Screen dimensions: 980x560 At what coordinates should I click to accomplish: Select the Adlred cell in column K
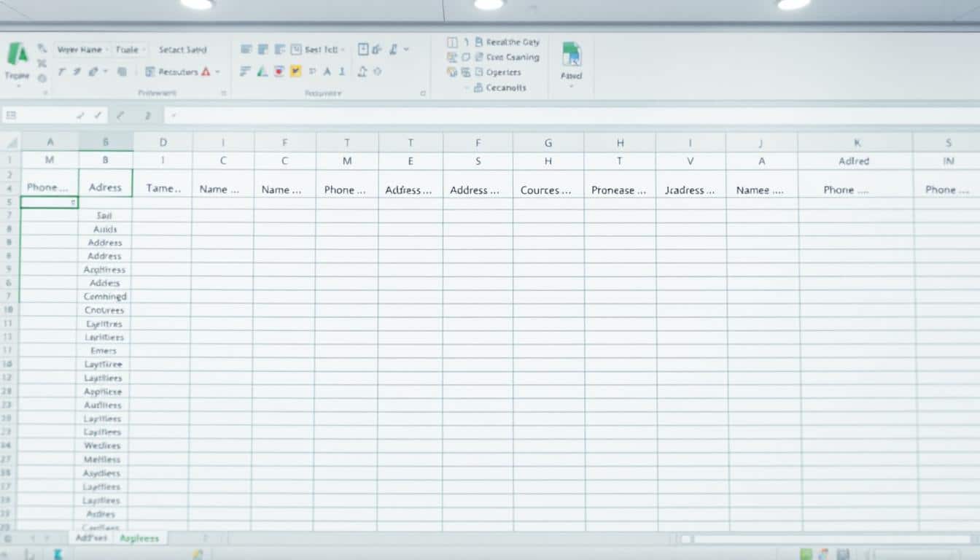[x=855, y=161]
